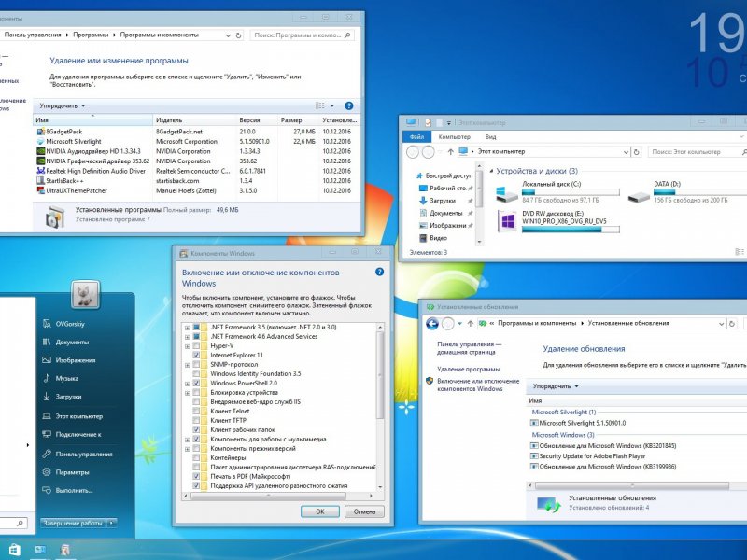The image size is (747, 560).
Task: Click Завершение работы button
Action: (x=74, y=523)
